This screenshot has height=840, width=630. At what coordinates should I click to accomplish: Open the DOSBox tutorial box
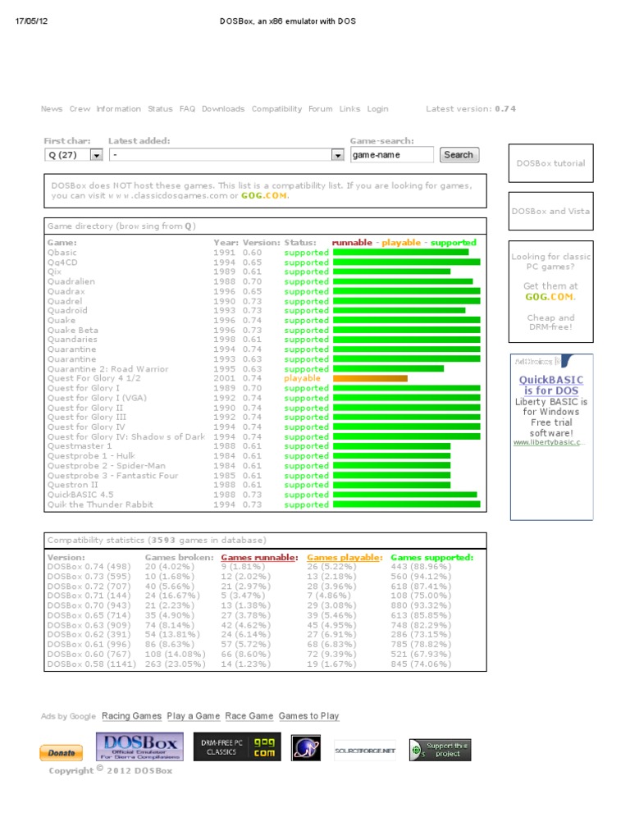[550, 163]
